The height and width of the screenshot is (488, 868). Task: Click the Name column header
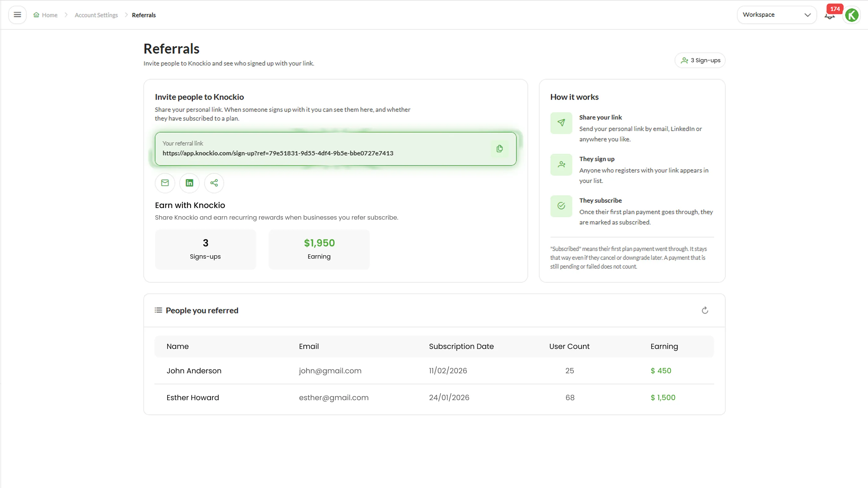(x=178, y=346)
